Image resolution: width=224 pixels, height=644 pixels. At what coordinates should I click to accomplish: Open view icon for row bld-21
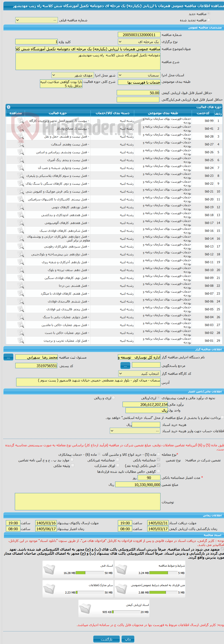[x=20, y=191]
